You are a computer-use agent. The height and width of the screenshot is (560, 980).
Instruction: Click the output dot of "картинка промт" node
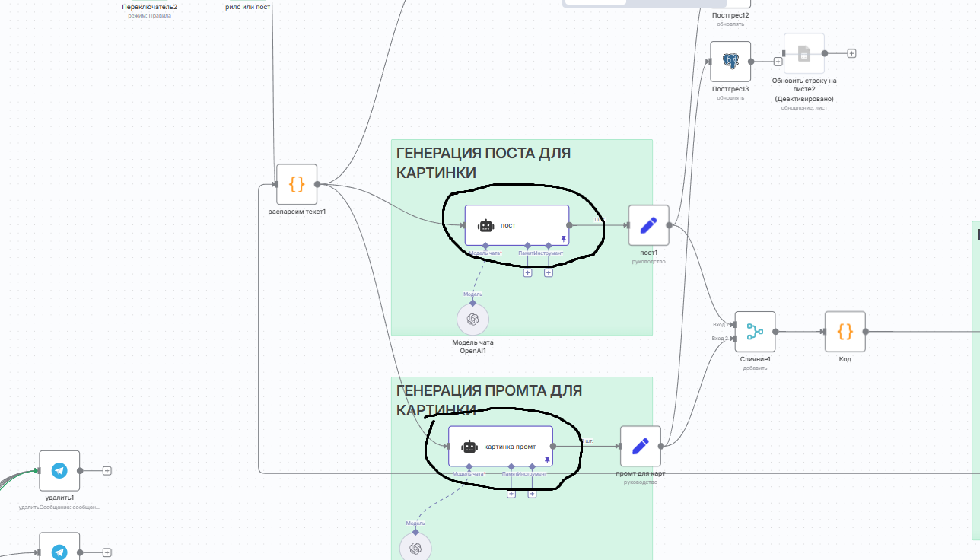[552, 447]
